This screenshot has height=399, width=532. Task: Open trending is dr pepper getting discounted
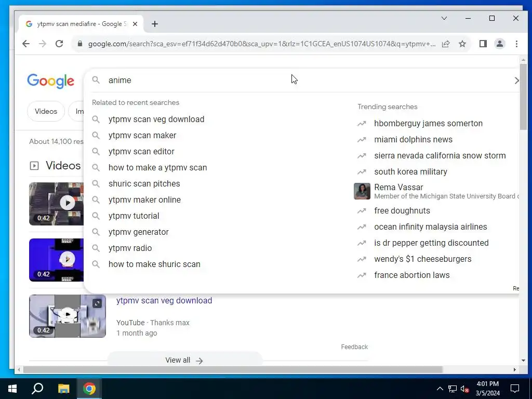[431, 243]
